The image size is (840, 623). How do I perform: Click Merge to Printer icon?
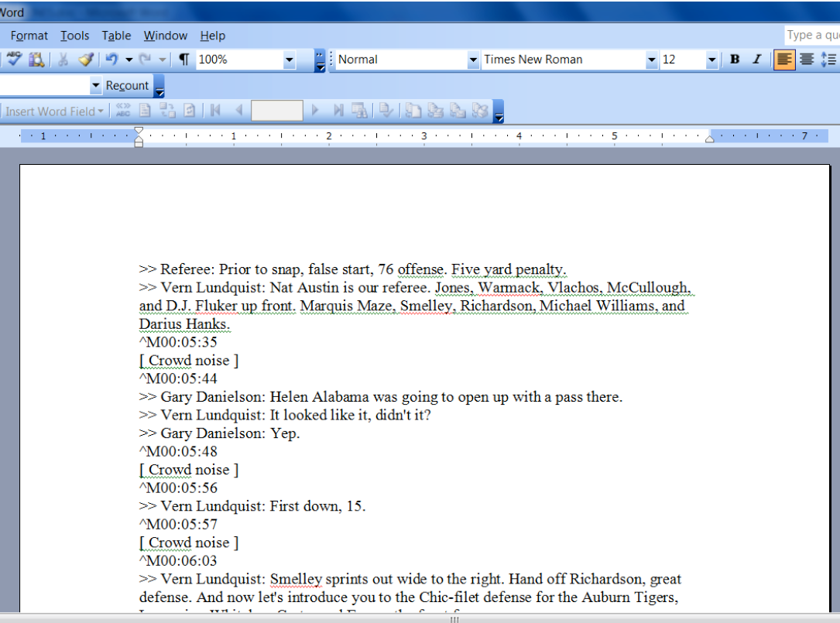pyautogui.click(x=436, y=111)
